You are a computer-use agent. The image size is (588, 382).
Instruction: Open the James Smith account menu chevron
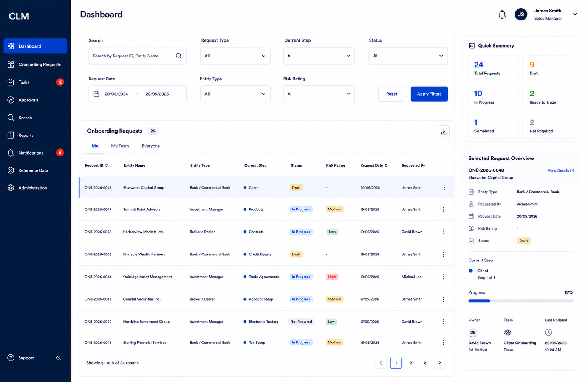(x=575, y=14)
